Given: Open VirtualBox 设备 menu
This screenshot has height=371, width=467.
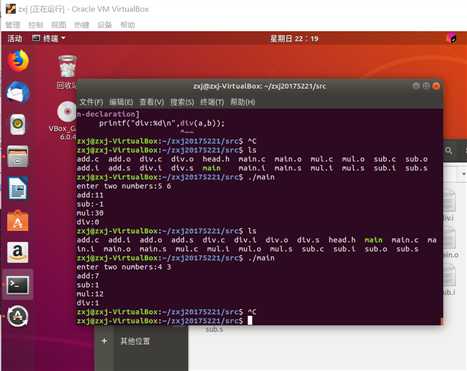Looking at the screenshot, I should pyautogui.click(x=104, y=25).
